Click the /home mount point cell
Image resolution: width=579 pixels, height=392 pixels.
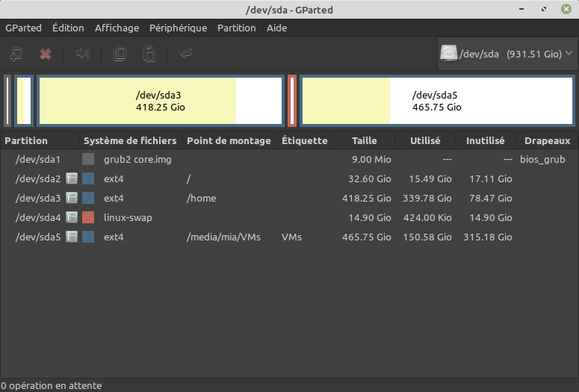point(201,198)
